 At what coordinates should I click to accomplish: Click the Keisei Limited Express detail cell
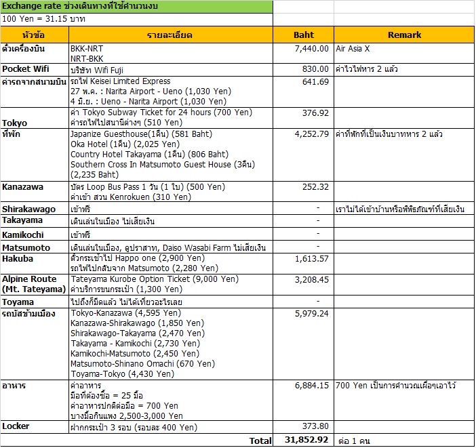click(x=171, y=91)
